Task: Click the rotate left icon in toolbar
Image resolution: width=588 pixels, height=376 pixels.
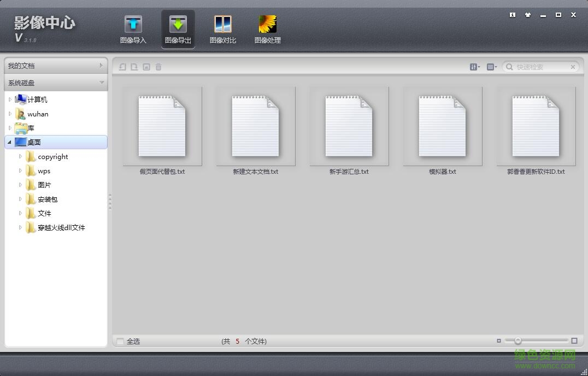Action: point(122,67)
